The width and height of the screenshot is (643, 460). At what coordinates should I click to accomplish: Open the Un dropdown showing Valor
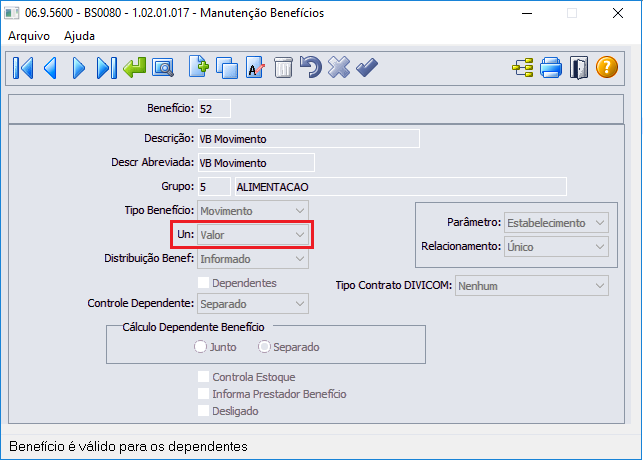(253, 235)
